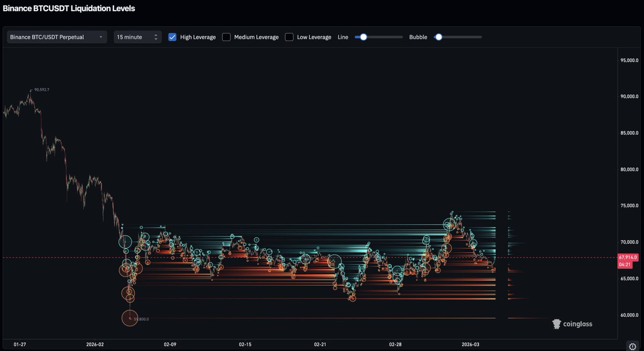
Task: Click the 75,000.0 price axis label
Action: [630, 206]
